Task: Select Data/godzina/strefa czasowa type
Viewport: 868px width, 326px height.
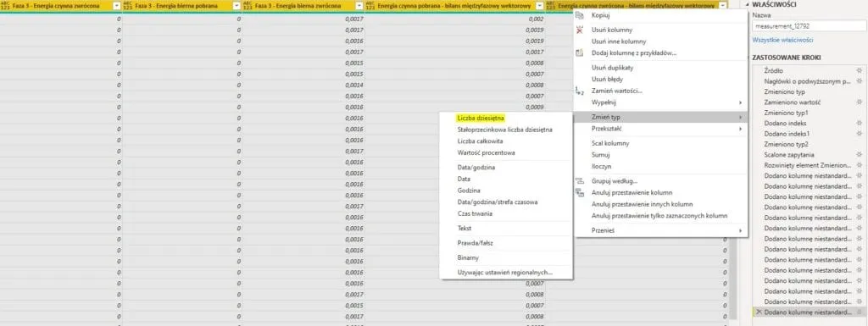Action: [497, 202]
